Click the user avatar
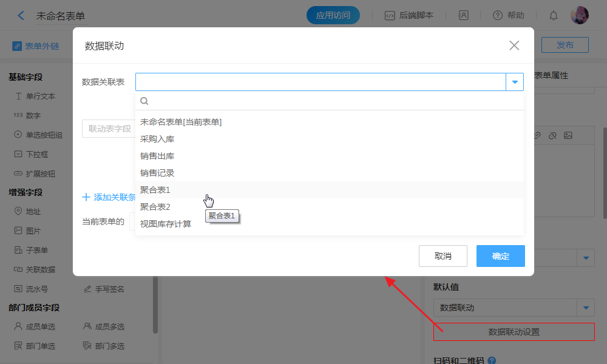The width and height of the screenshot is (607, 364). (x=580, y=15)
